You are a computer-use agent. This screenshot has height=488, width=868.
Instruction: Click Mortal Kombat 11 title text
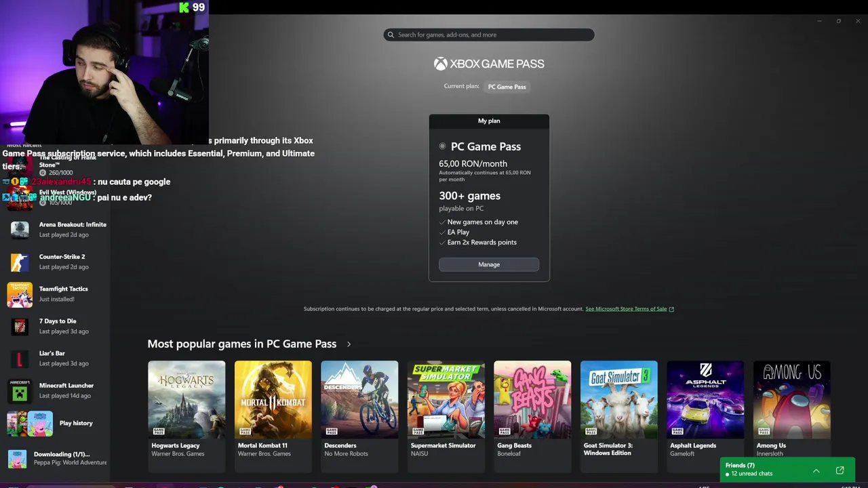pos(262,445)
